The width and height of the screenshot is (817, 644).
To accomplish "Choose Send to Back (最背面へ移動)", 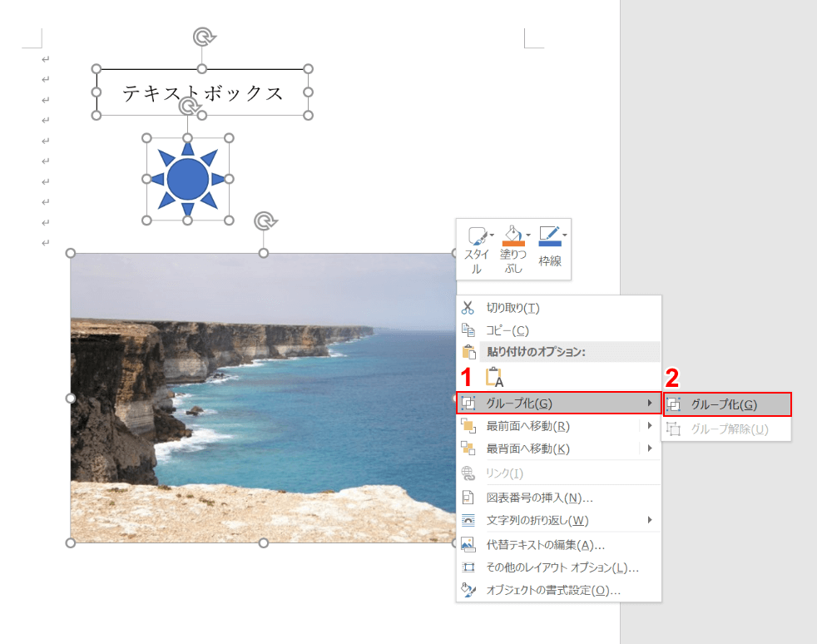I will tap(527, 449).
